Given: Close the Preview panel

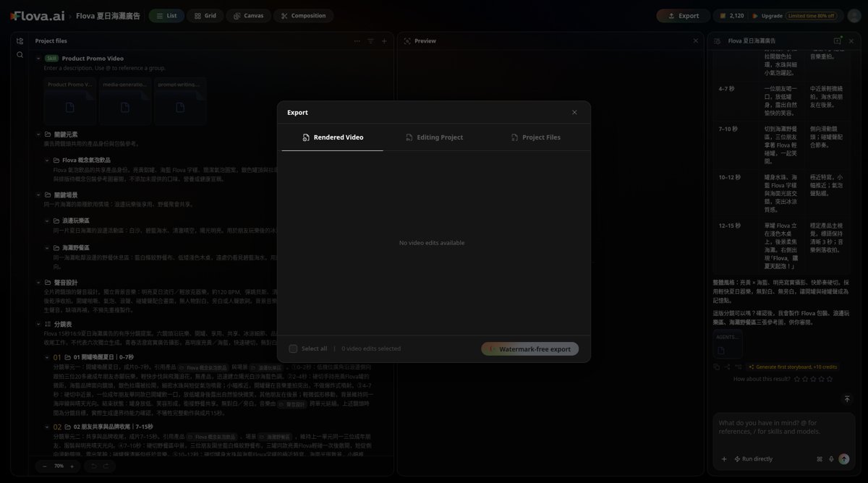Looking at the screenshot, I should pos(696,41).
